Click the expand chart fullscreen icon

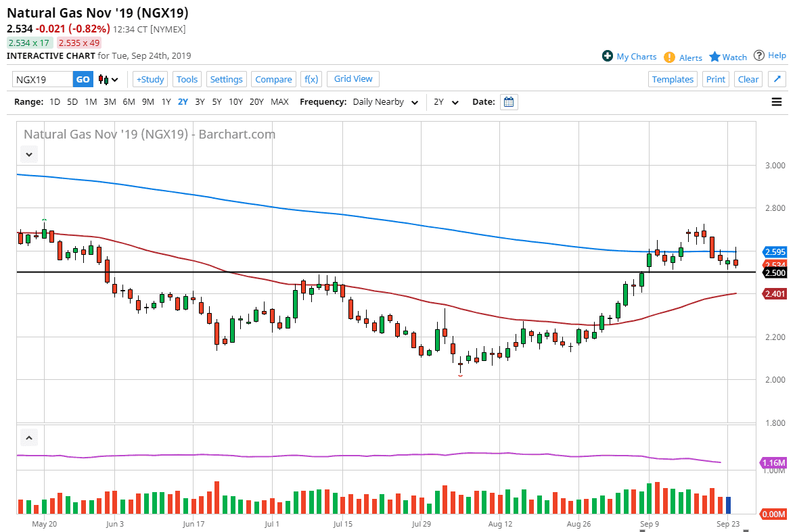(x=776, y=79)
